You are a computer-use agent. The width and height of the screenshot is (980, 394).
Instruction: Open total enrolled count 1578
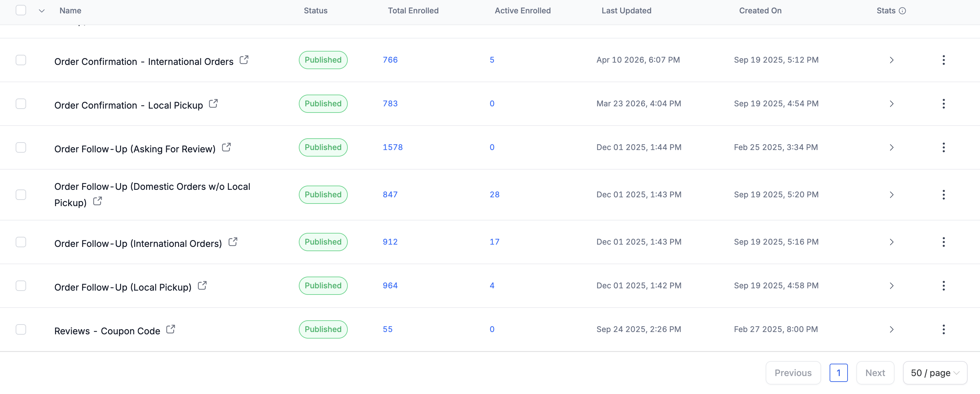pyautogui.click(x=392, y=147)
